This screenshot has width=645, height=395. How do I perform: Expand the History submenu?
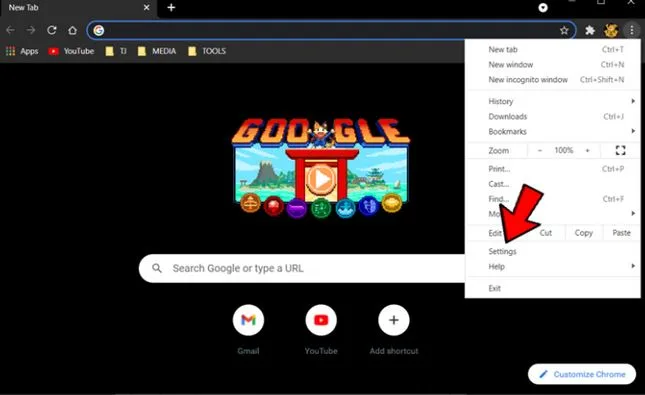tap(552, 101)
